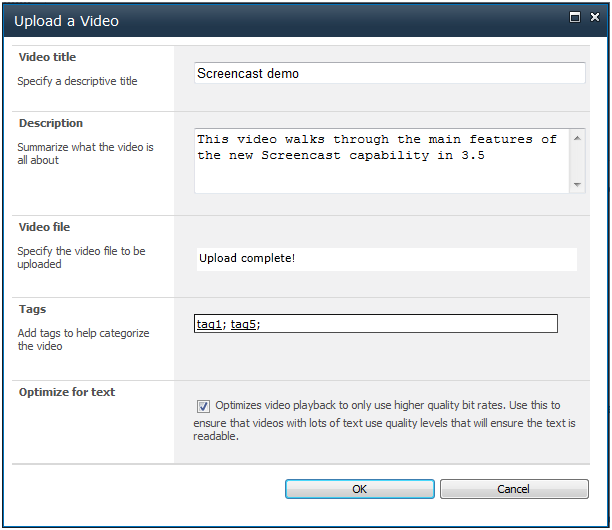Image resolution: width=612 pixels, height=530 pixels.
Task: Click inside the Description text area
Action: (381, 160)
